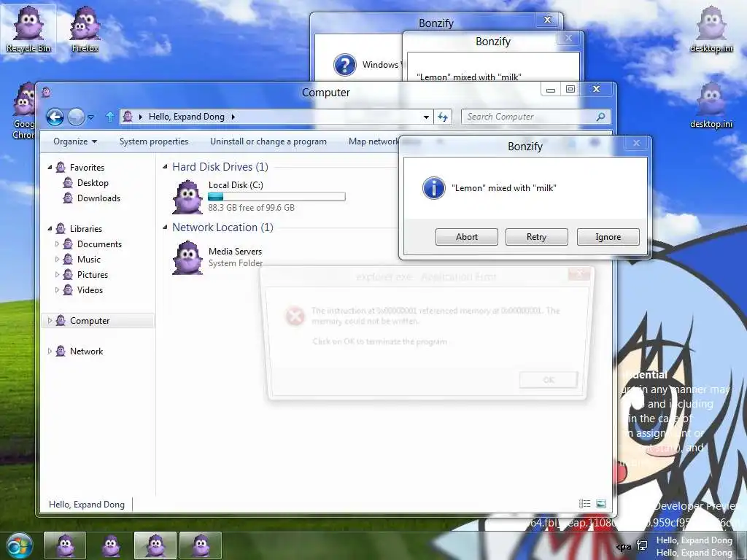Click the arrow after Hello, Expand Dong breadcrumb
747x560 pixels.
(x=233, y=117)
